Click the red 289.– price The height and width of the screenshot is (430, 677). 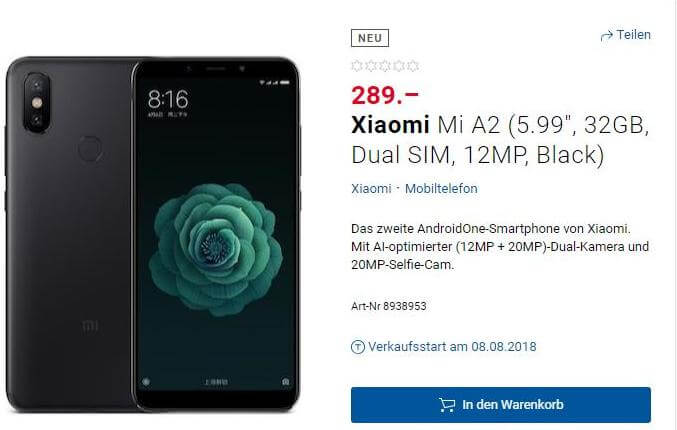click(385, 95)
